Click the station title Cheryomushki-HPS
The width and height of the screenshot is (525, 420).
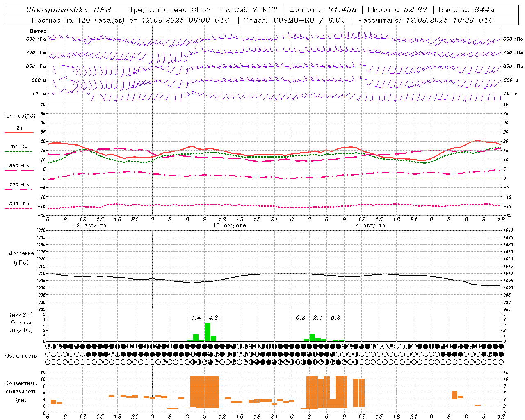point(69,10)
